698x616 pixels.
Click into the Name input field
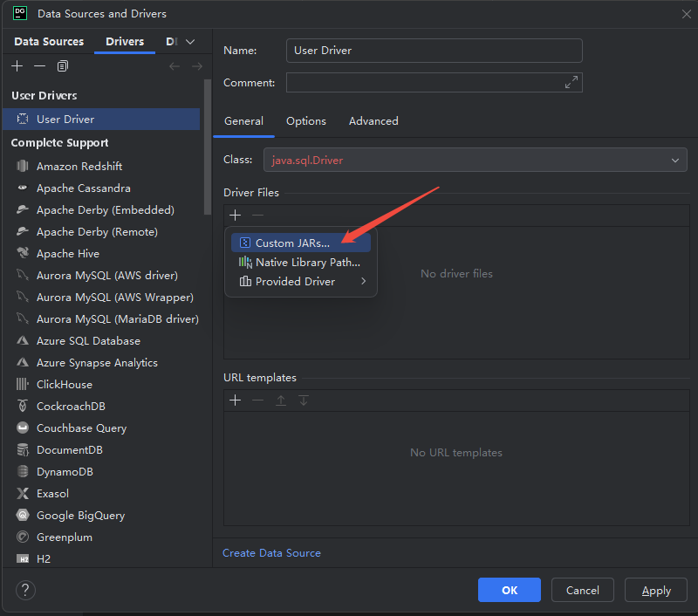pos(434,51)
